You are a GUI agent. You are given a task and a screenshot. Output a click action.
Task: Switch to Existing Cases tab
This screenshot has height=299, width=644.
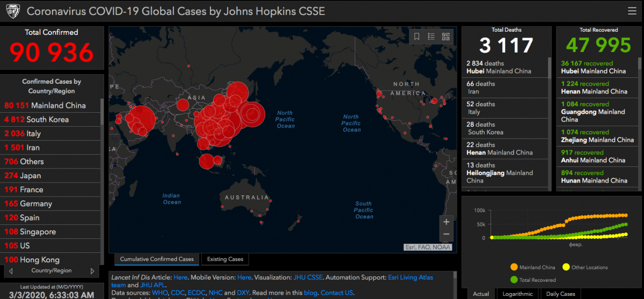pos(225,259)
